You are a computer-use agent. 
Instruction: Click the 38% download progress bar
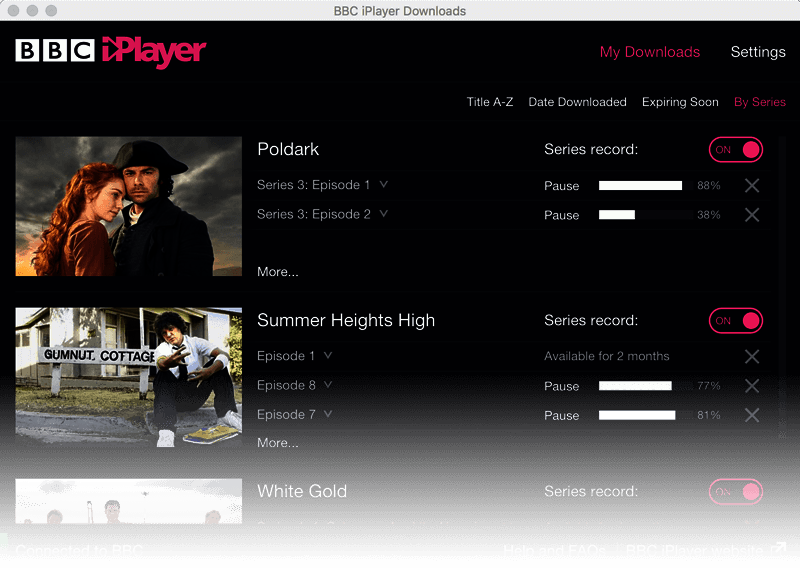(646, 215)
